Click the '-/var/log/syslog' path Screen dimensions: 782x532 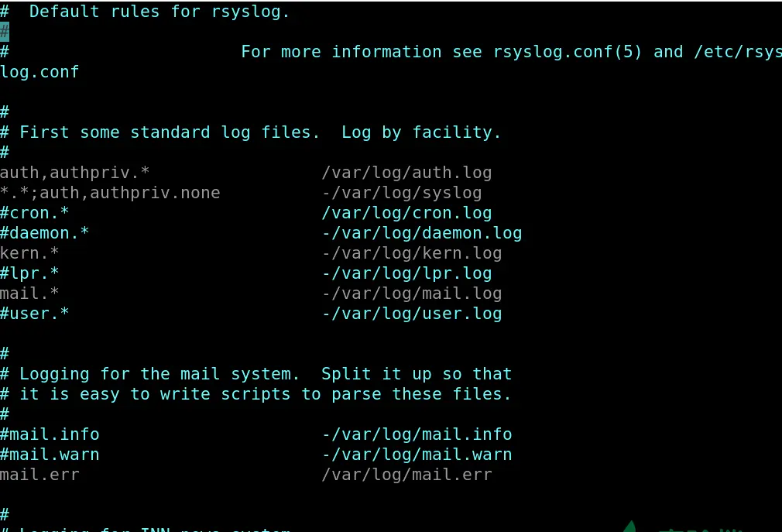pos(402,193)
